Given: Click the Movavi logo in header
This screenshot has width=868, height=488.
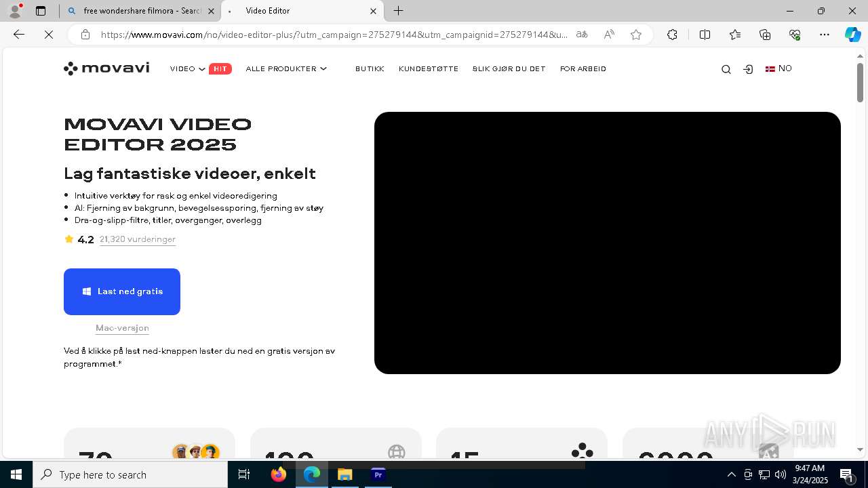Looking at the screenshot, I should pos(106,68).
